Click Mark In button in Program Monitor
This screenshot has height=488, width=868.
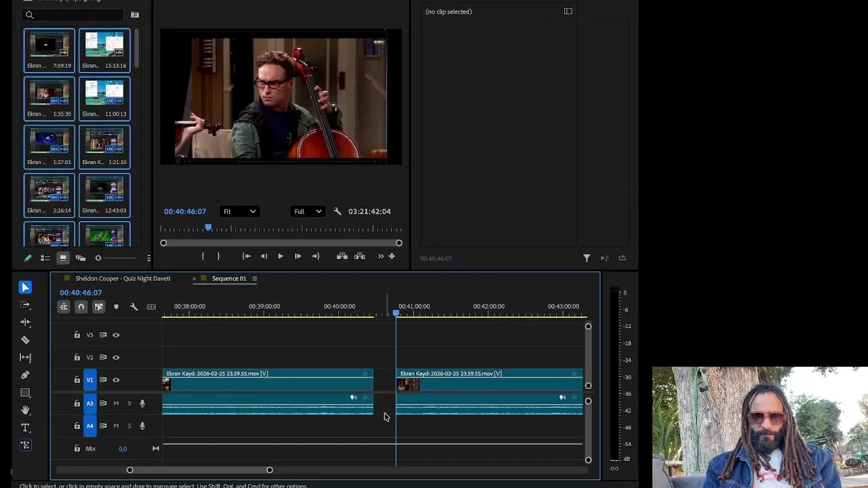[203, 256]
